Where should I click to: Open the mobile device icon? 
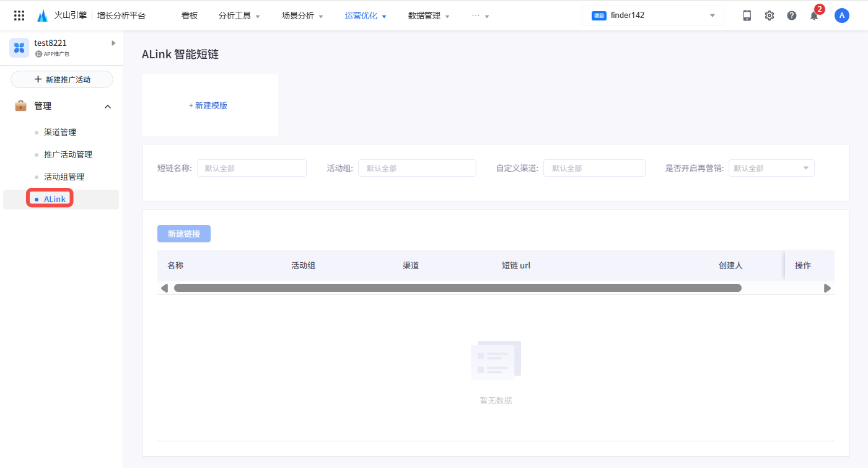coord(747,15)
